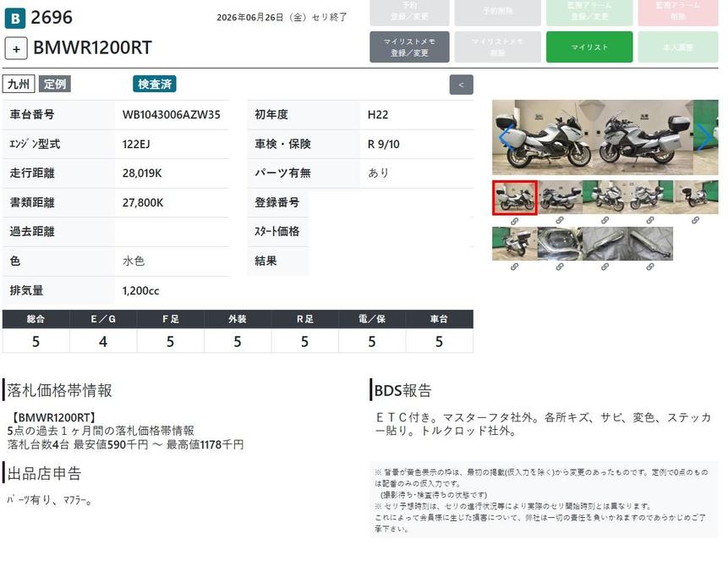
Task: Click the 外装 score column header
Action: pyautogui.click(x=238, y=319)
